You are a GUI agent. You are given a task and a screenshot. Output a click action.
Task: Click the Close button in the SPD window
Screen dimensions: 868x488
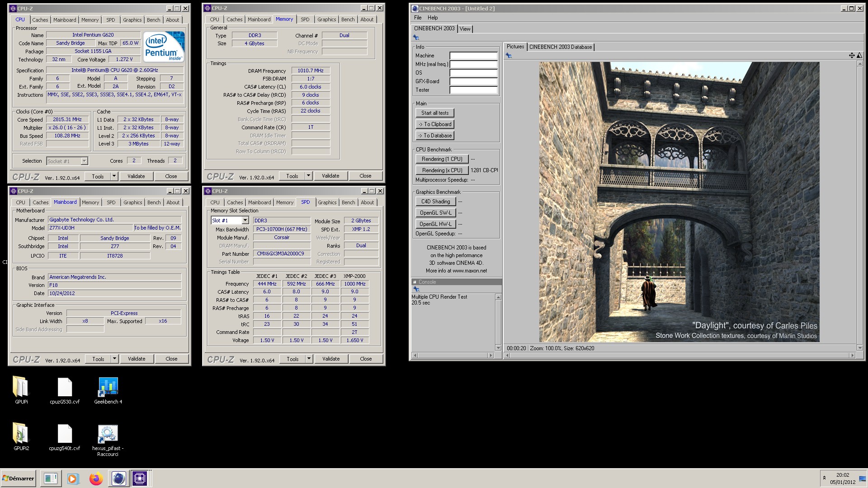(366, 359)
